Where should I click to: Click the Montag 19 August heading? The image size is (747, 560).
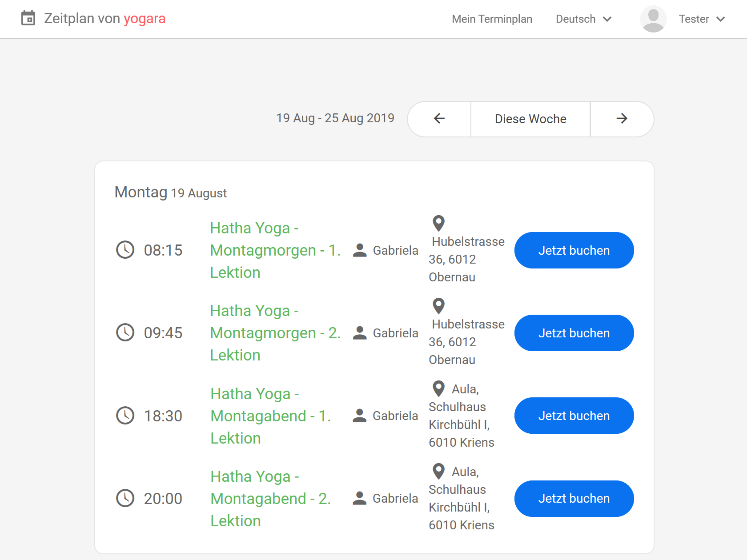(x=171, y=192)
